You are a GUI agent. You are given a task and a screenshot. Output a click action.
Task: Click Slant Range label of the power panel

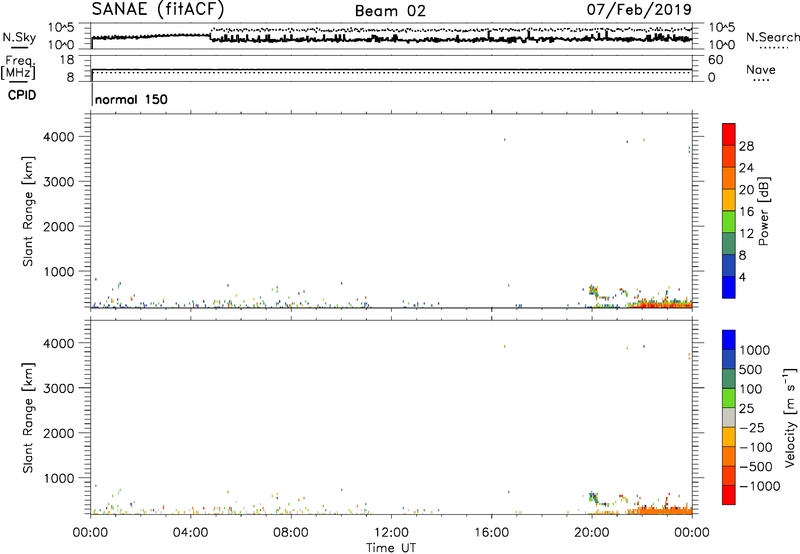[28, 211]
